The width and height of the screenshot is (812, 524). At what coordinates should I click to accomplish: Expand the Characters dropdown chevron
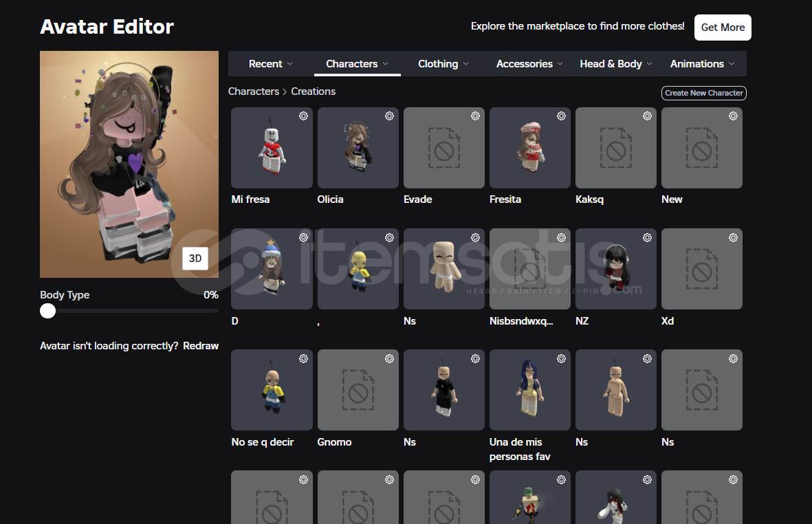click(x=385, y=64)
